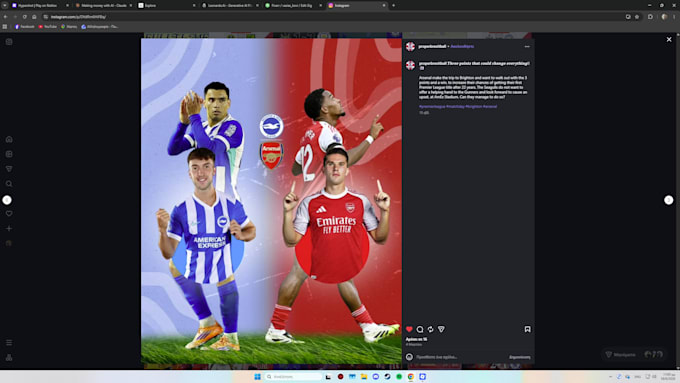The image size is (680, 383).
Task: Switch to Making money with AI tab
Action: 103,6
